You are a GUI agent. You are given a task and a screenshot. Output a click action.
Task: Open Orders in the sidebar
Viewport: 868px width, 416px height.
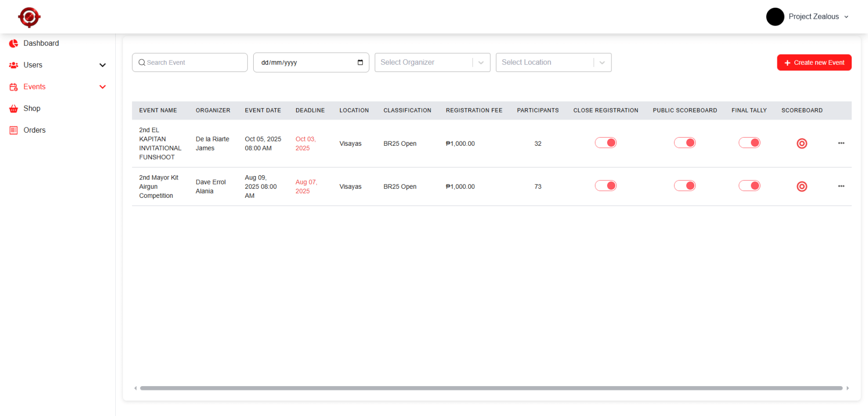click(x=34, y=130)
